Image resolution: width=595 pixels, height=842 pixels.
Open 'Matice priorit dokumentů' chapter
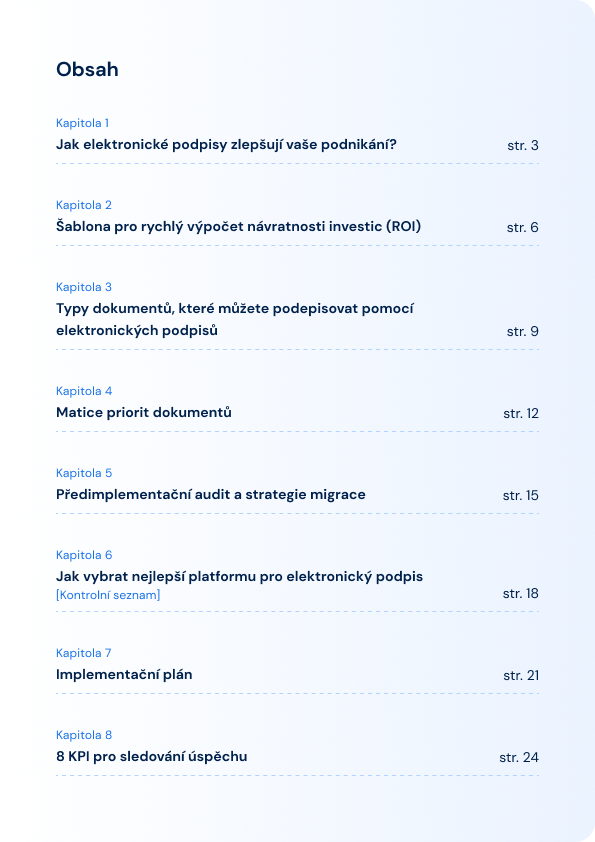pyautogui.click(x=144, y=412)
